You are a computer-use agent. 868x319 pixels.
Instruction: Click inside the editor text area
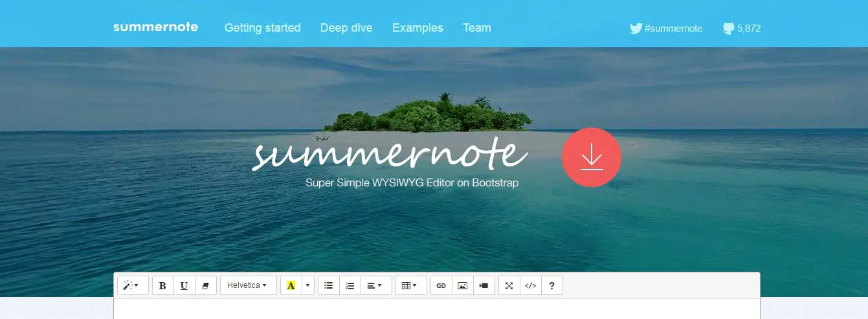436,309
